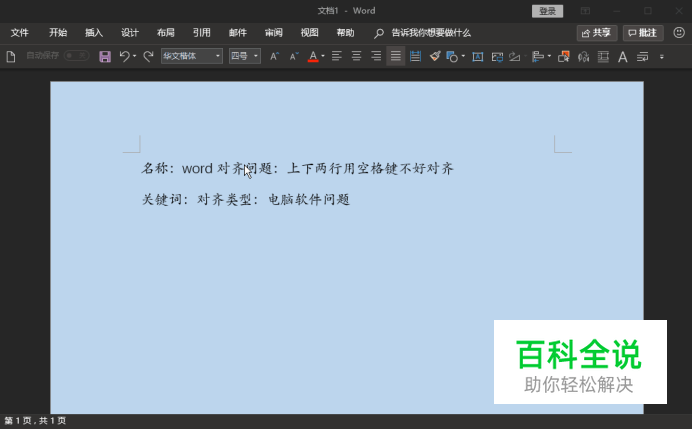Activate the Format Painter brush
Image resolution: width=692 pixels, height=429 pixels.
click(435, 56)
